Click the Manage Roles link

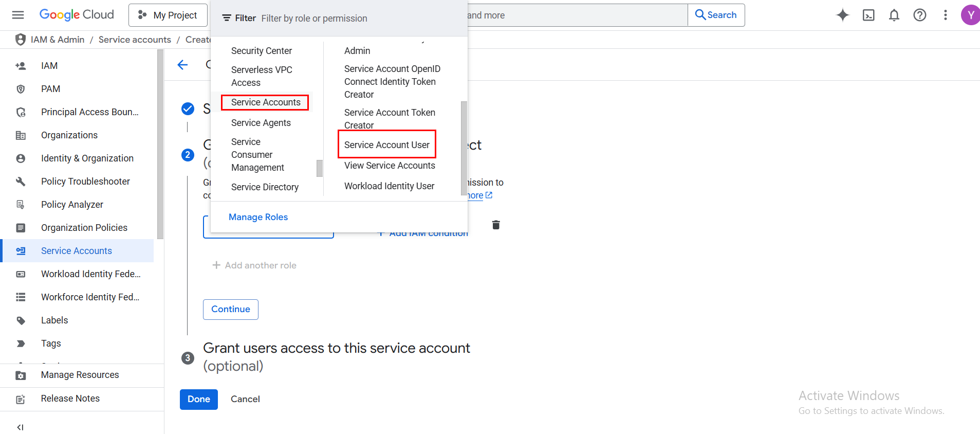[x=258, y=217]
